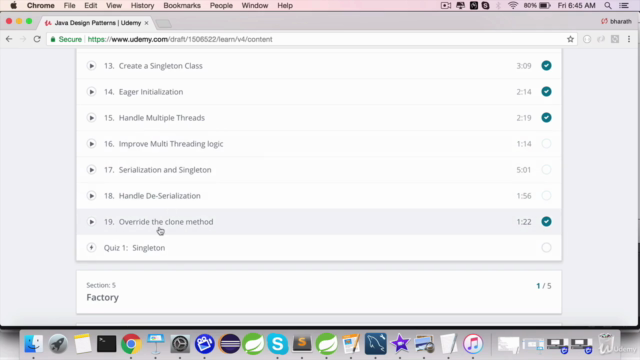Viewport: 640px width, 360px height.
Task: Play lecture 18 Handle De-Serialization
Action: (91, 196)
